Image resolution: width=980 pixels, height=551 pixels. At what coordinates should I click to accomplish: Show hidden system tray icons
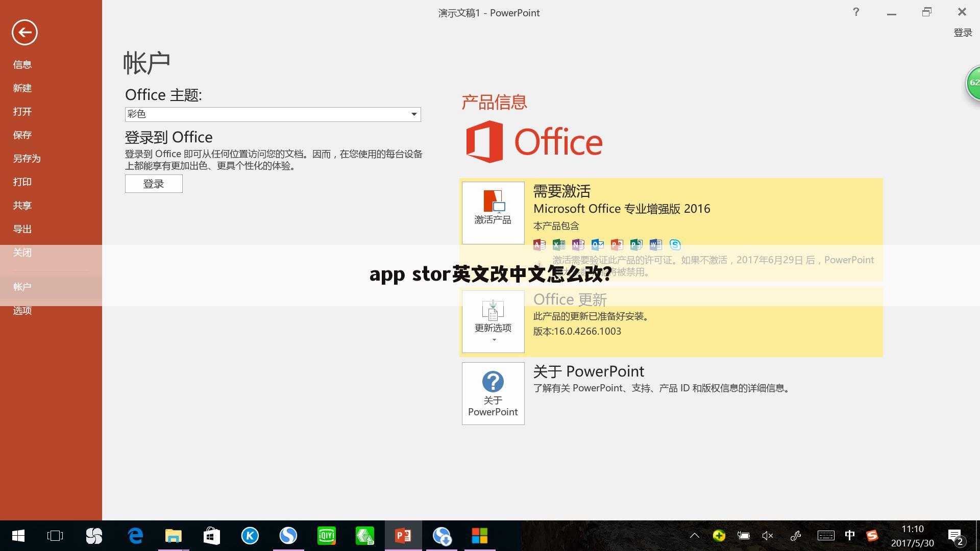[695, 536]
